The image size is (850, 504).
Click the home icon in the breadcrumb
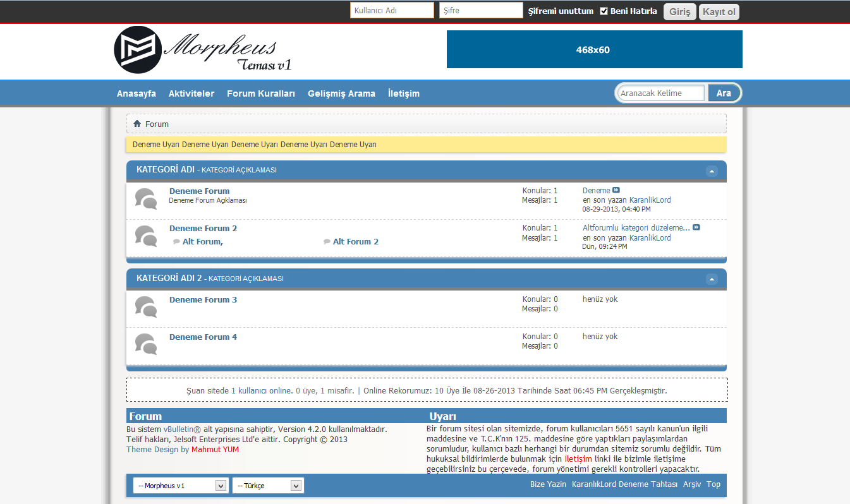point(137,124)
